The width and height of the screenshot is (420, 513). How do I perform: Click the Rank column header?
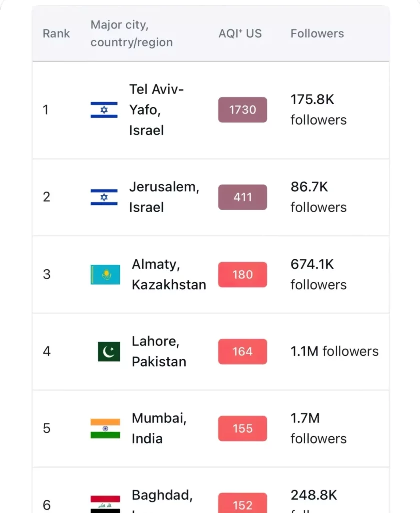56,34
